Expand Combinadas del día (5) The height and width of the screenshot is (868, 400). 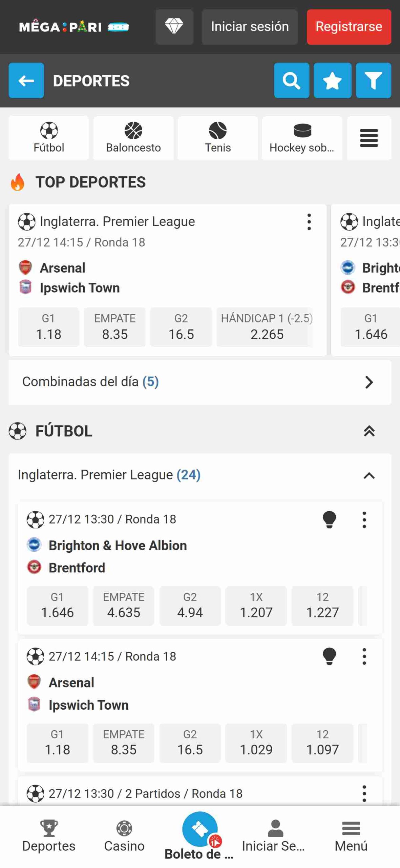(x=200, y=382)
